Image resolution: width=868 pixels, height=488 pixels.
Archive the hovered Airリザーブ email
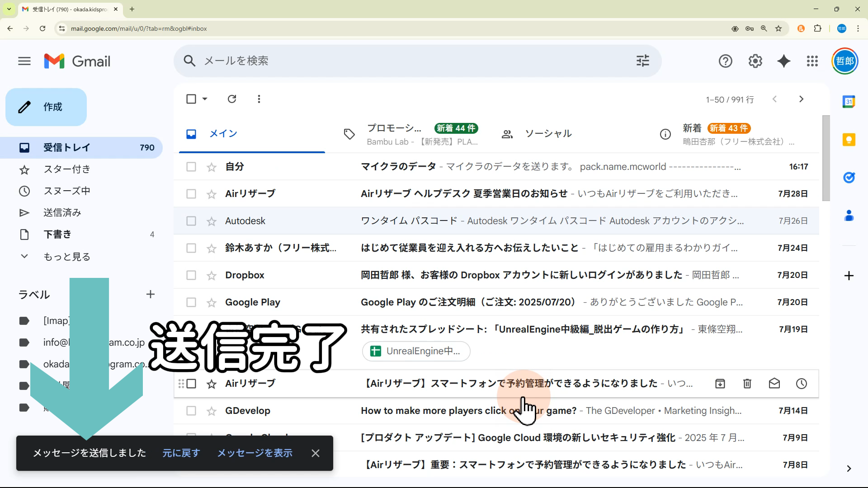(720, 384)
